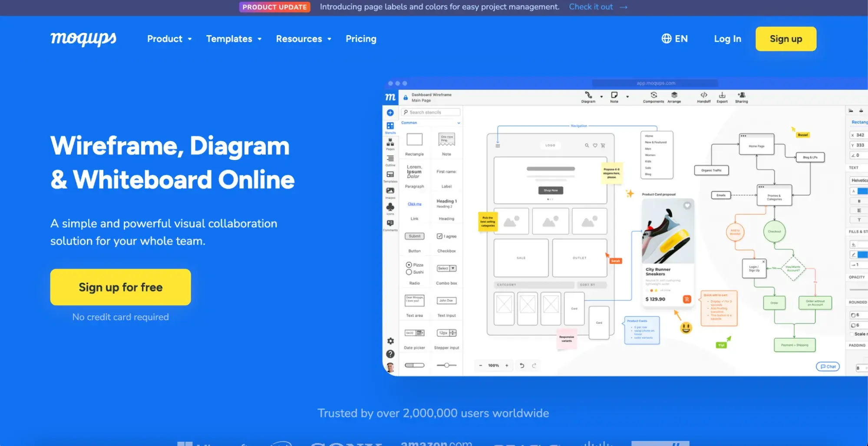Click the help question mark icon

coord(390,354)
